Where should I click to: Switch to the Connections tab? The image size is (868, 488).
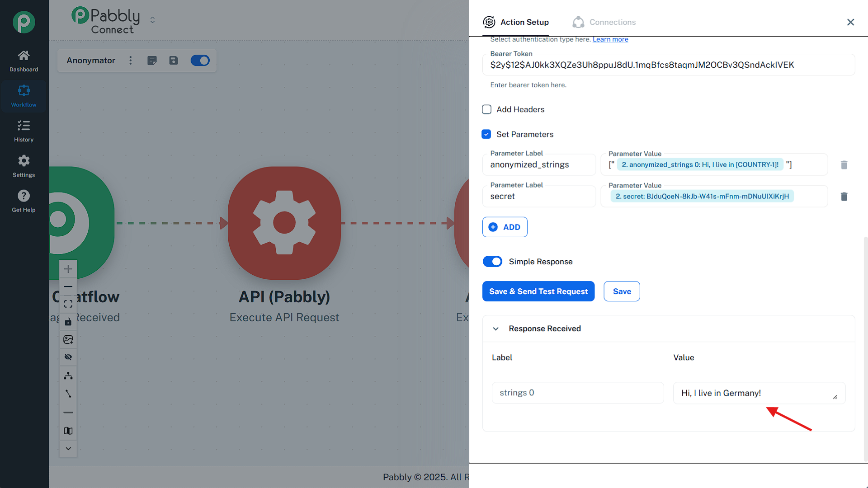[604, 22]
